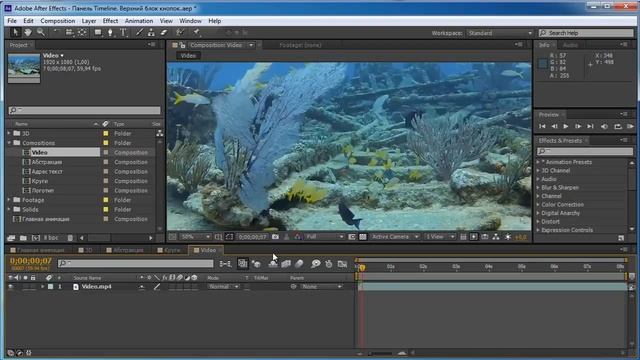The height and width of the screenshot is (360, 640).
Task: Click Reset Exposure sun icon
Action: (x=508, y=237)
